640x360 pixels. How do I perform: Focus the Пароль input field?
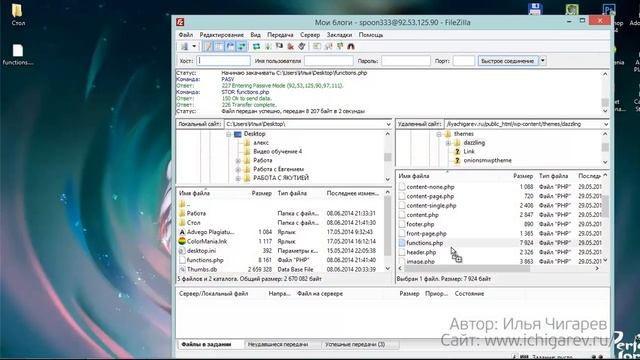click(406, 61)
